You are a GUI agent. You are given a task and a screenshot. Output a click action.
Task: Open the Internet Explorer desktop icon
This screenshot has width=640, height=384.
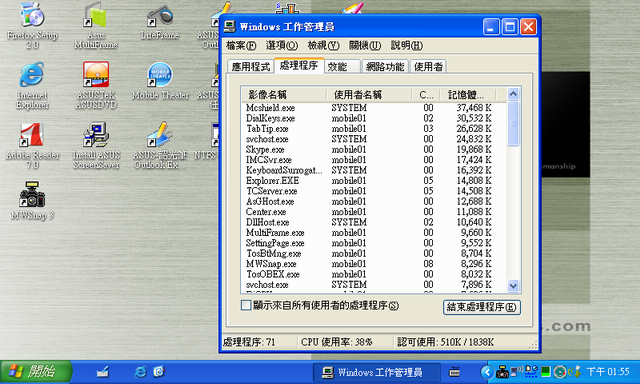[32, 85]
